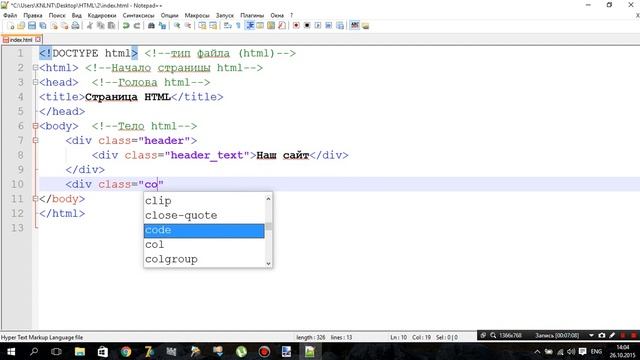The height and width of the screenshot is (360, 640).
Task: Click 'Ln : 10' in the status bar
Action: tap(398, 338)
